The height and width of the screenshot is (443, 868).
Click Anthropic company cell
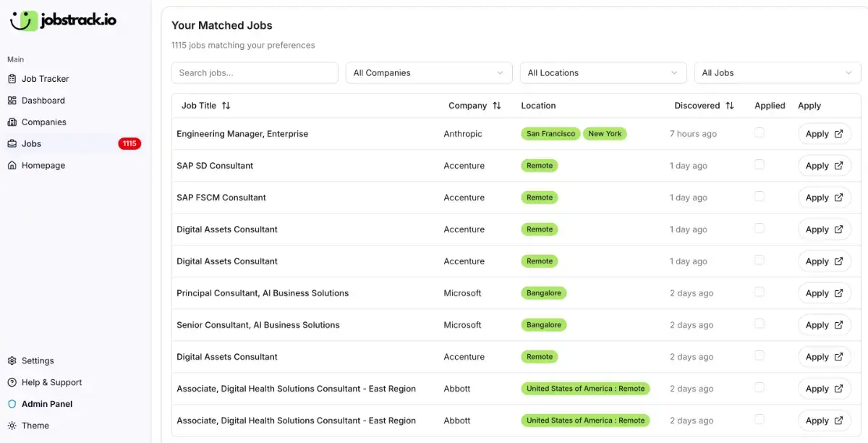pos(463,134)
